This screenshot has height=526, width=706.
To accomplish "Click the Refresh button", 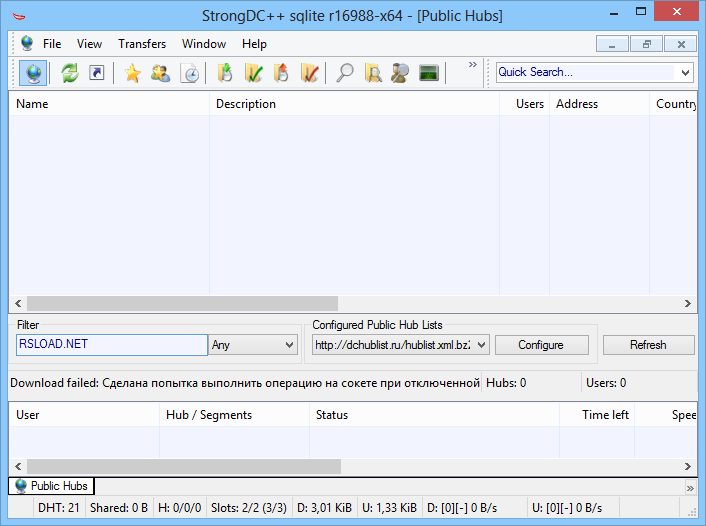I will 648,345.
